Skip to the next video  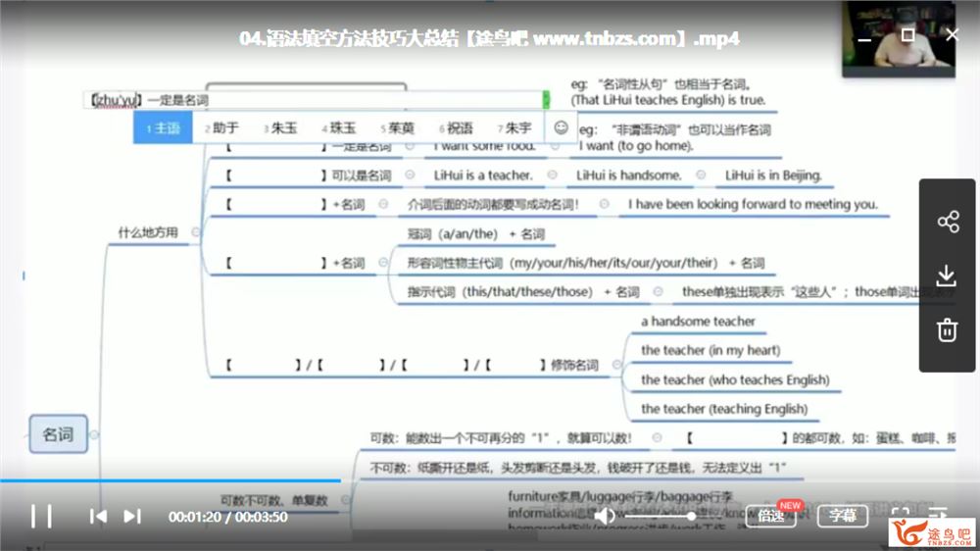(x=132, y=516)
